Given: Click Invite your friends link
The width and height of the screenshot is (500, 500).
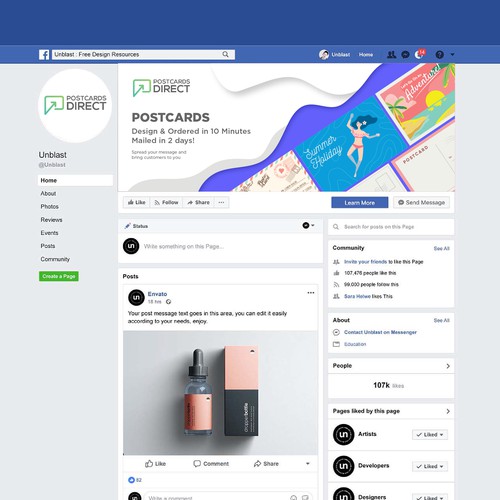Looking at the screenshot, I should click(x=366, y=262).
